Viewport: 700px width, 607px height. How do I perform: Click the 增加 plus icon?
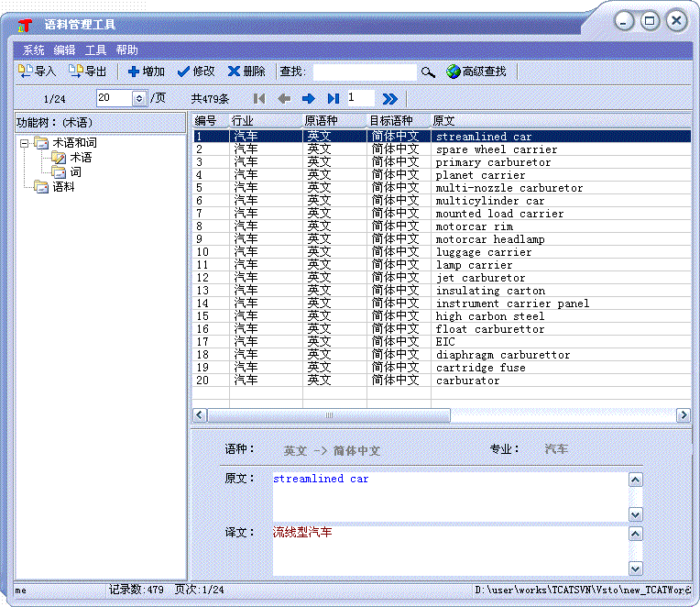point(134,72)
